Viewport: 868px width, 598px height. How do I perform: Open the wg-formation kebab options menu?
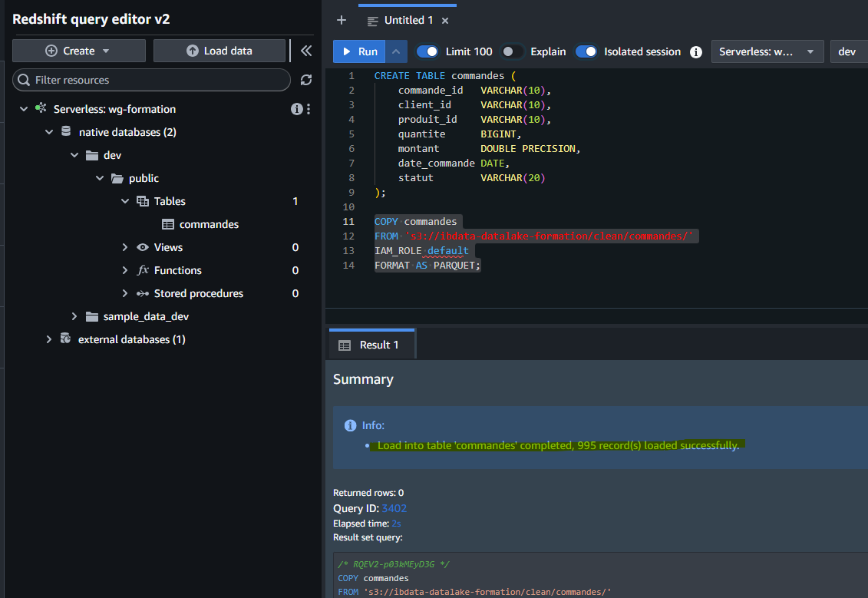[x=309, y=109]
